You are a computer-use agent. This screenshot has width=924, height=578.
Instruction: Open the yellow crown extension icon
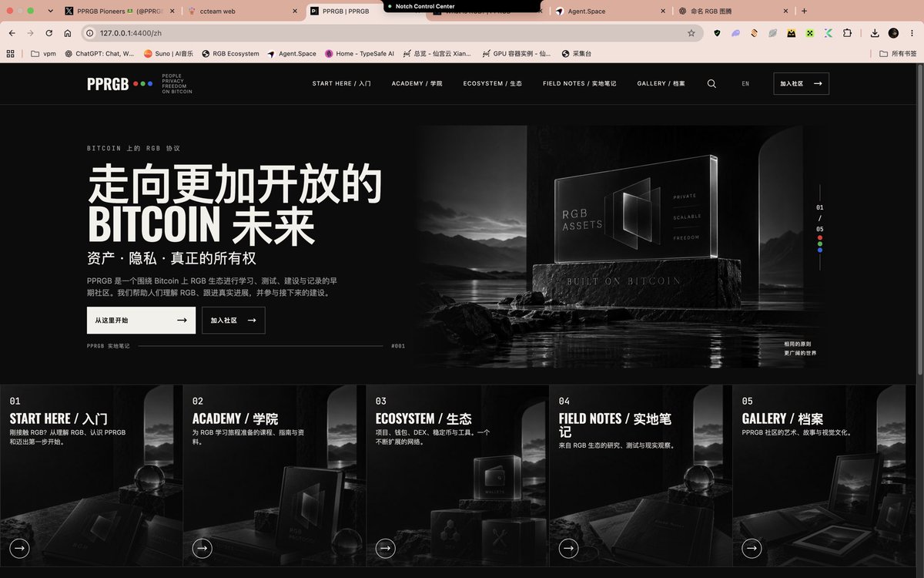(792, 33)
